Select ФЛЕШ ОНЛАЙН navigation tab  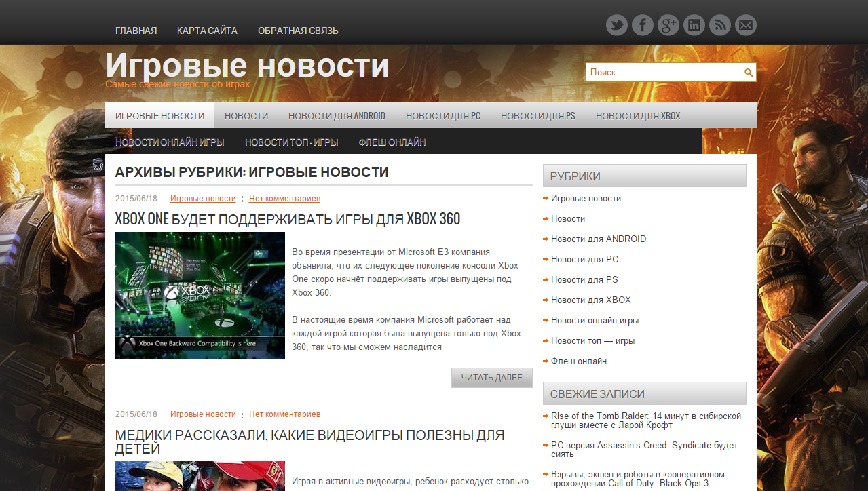click(392, 142)
